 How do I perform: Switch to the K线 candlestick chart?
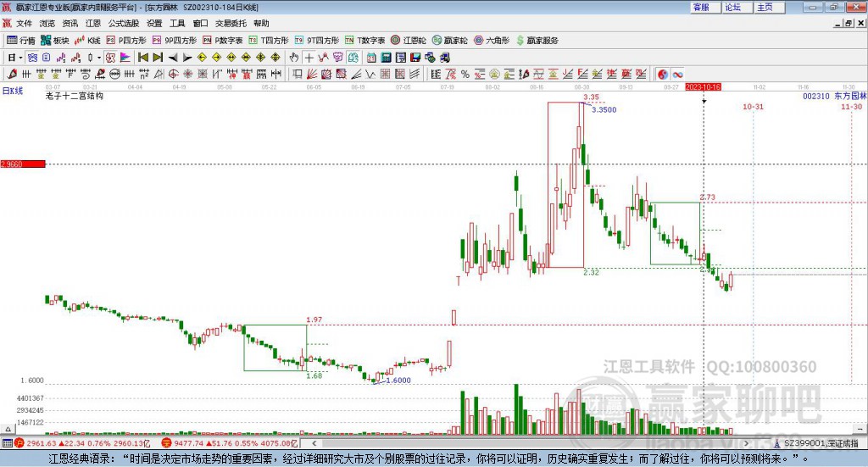pos(87,41)
